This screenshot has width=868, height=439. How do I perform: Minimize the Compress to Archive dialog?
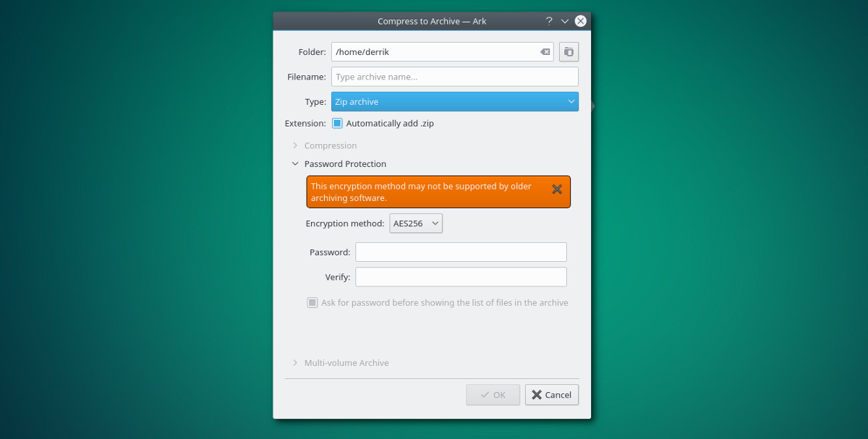point(565,21)
